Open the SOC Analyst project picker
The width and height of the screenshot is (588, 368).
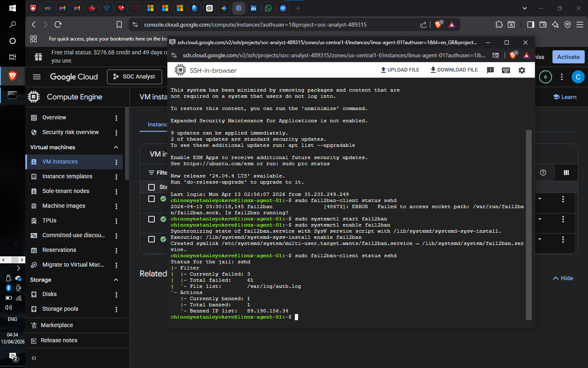click(x=134, y=76)
